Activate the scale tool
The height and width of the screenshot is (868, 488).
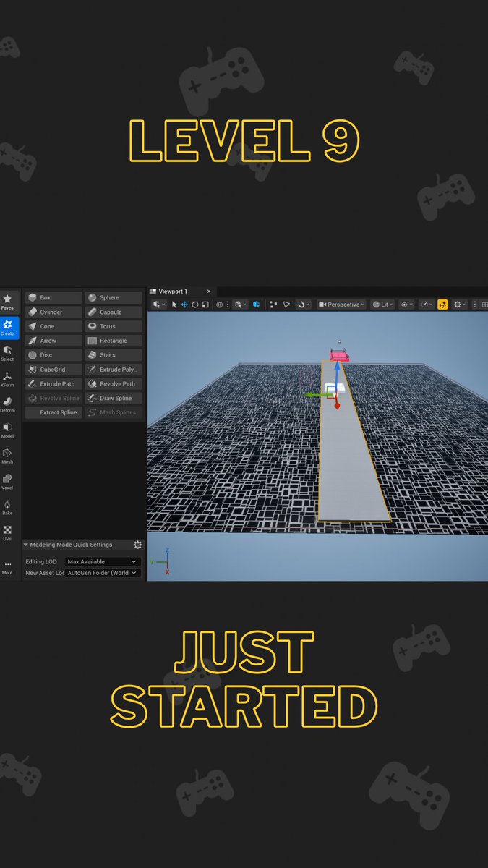tap(205, 305)
